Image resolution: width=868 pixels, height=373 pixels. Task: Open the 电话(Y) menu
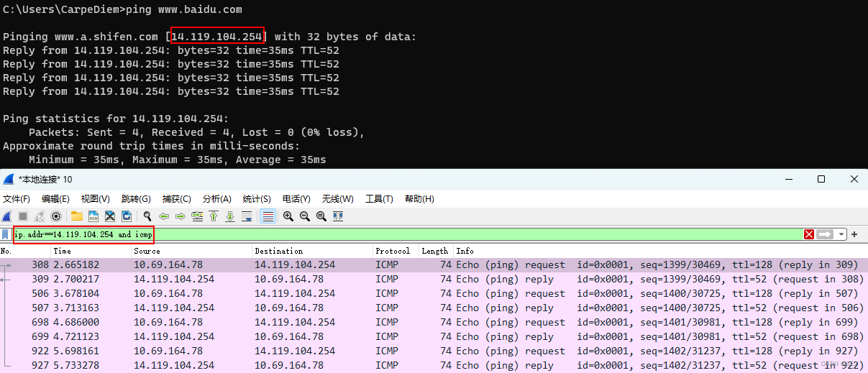pyautogui.click(x=296, y=199)
